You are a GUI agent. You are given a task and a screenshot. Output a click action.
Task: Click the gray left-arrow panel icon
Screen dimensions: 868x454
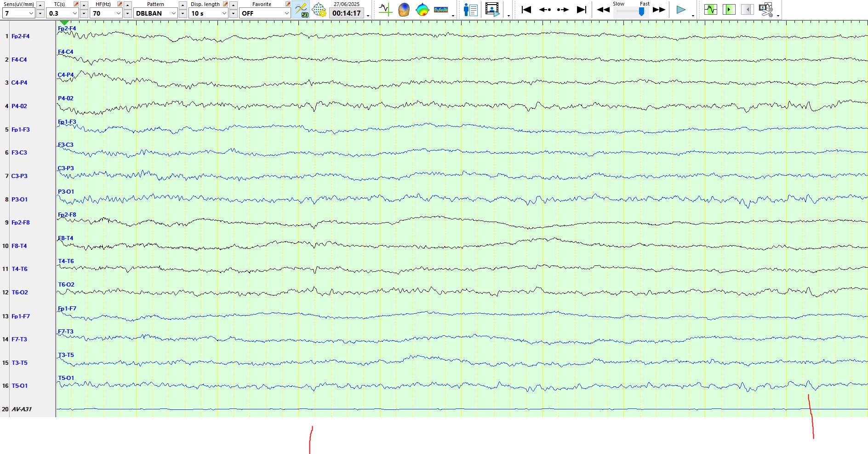click(747, 9)
